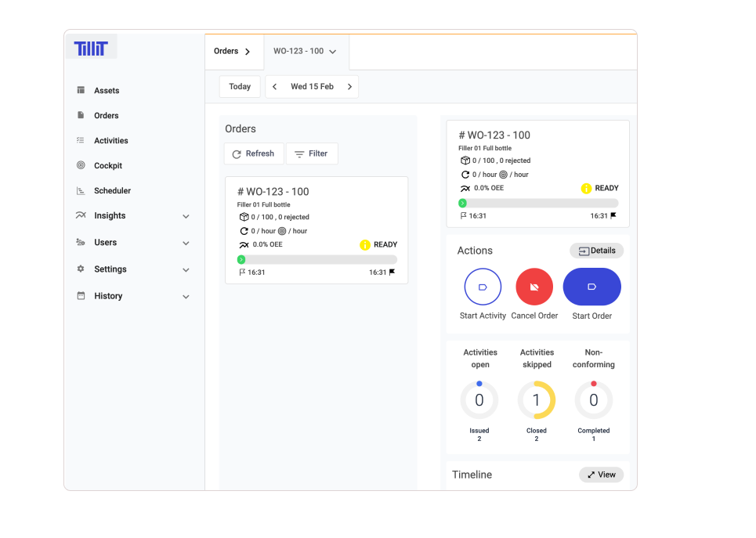Click '0 / 100 , 0 rejected' in detail card

tap(501, 161)
